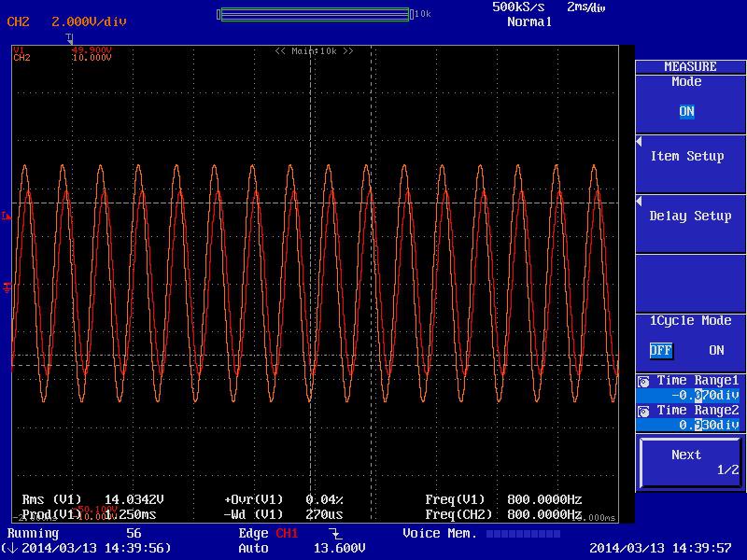Click the Main:10k record length indicator
The width and height of the screenshot is (747, 560).
pyautogui.click(x=314, y=51)
